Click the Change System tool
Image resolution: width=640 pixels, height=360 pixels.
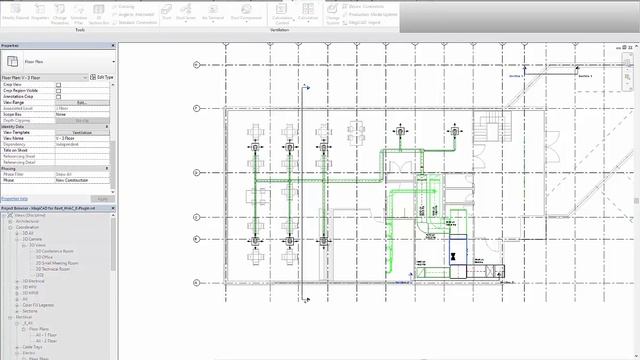(x=333, y=14)
